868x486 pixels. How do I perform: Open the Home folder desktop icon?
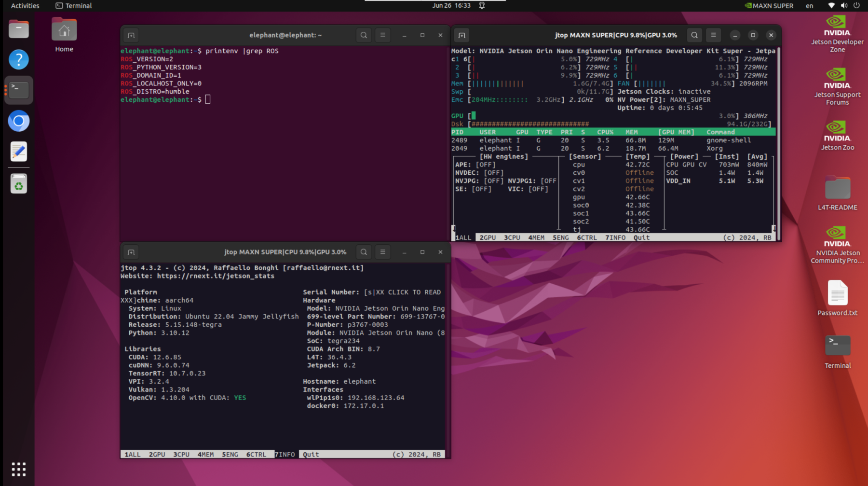tap(64, 35)
